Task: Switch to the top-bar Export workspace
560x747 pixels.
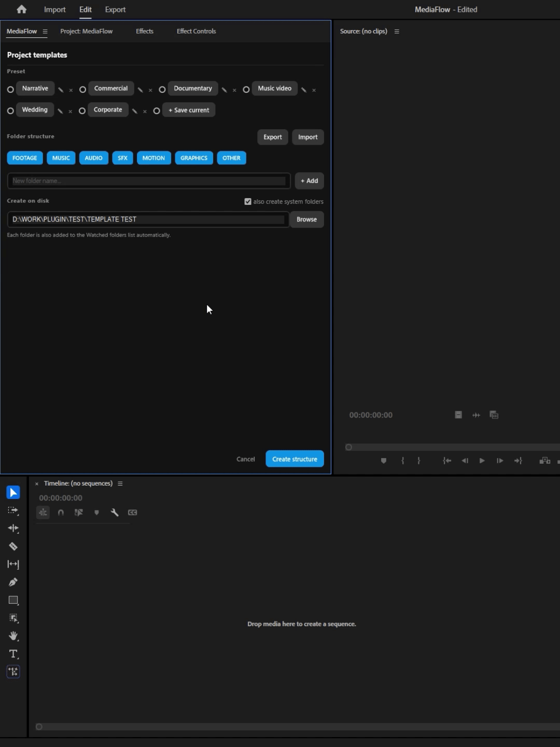Action: (115, 9)
